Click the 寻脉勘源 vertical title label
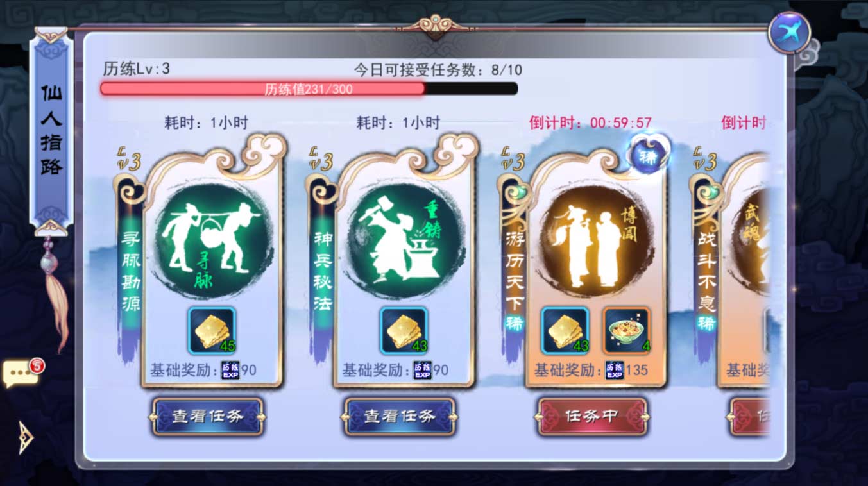This screenshot has height=486, width=868. (131, 272)
